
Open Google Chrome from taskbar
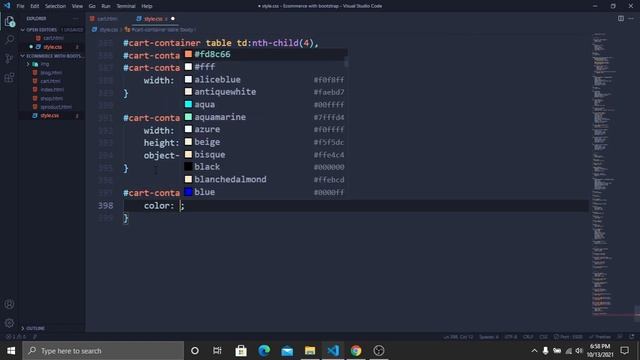click(356, 351)
